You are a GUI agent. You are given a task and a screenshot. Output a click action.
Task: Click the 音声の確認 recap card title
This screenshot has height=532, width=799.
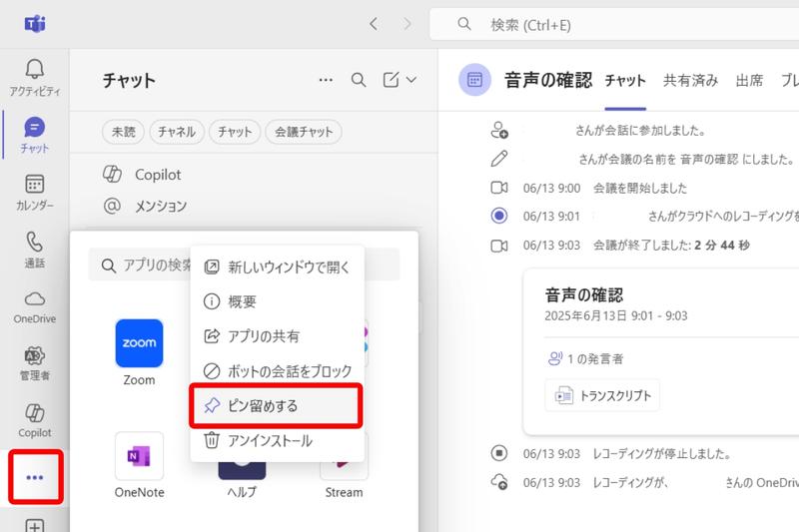click(584, 294)
